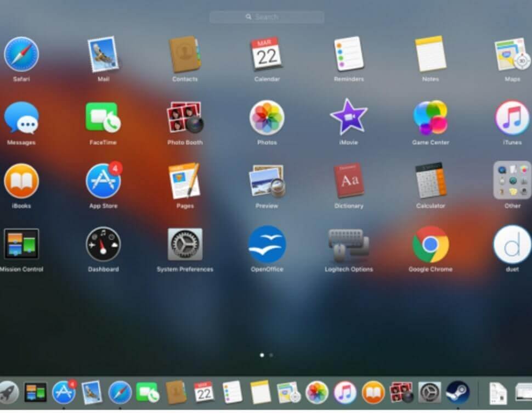
Task: Open System Preferences in Launchpad
Action: (185, 244)
